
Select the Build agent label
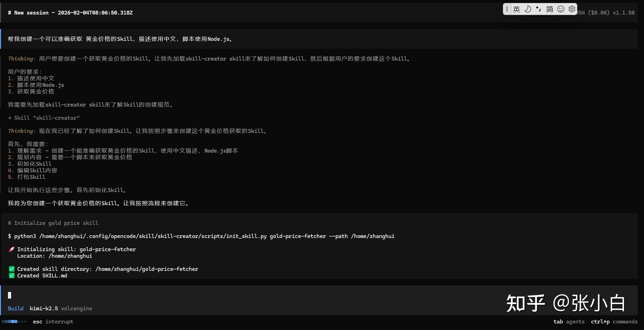point(16,309)
